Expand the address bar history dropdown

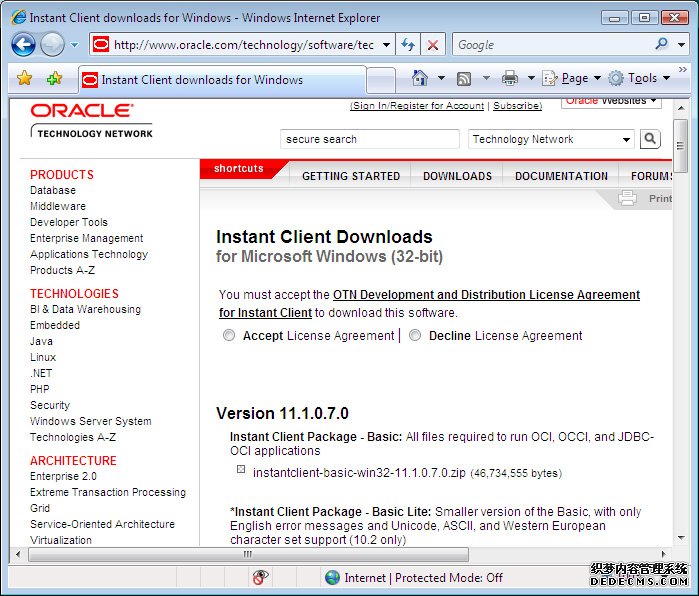pos(384,45)
